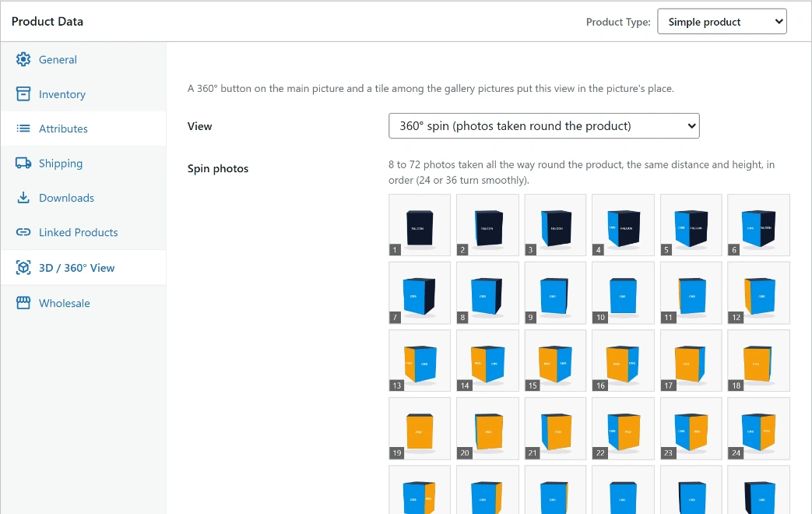Click spin photo number 9

pos(555,293)
